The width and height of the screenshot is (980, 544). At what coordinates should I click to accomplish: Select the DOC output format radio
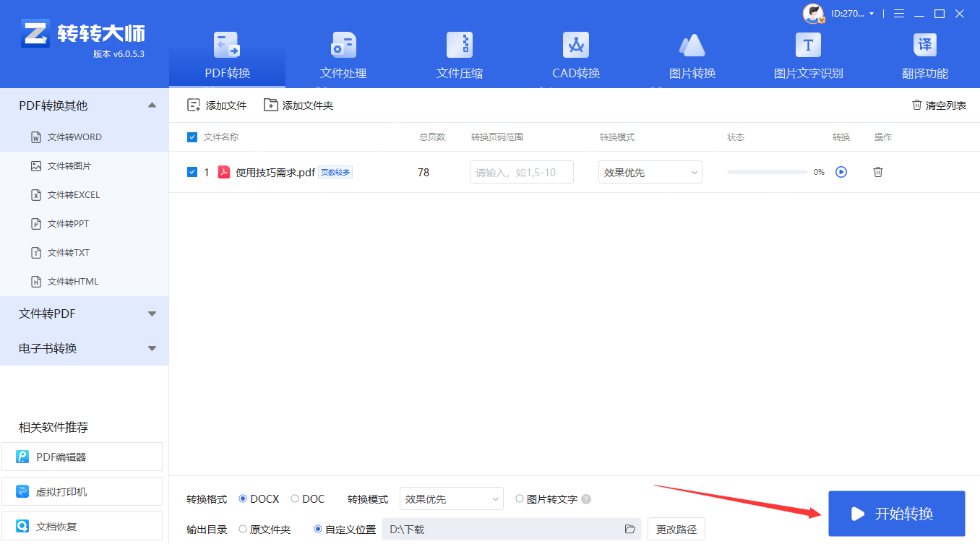click(x=296, y=498)
